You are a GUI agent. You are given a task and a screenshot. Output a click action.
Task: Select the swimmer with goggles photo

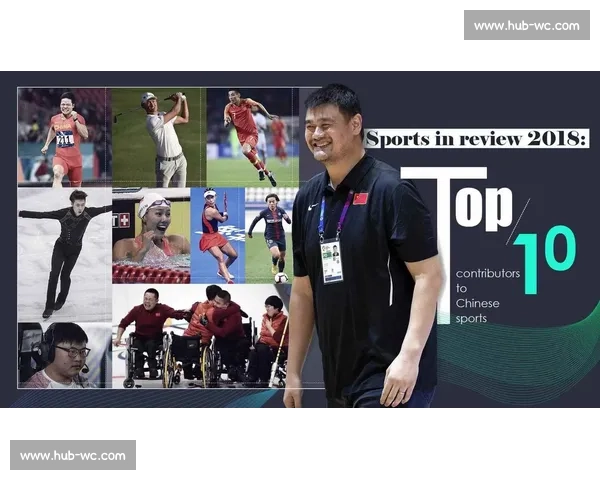(x=151, y=235)
